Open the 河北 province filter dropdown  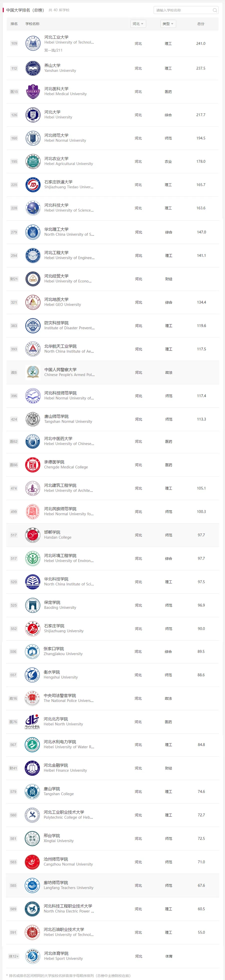(x=138, y=24)
